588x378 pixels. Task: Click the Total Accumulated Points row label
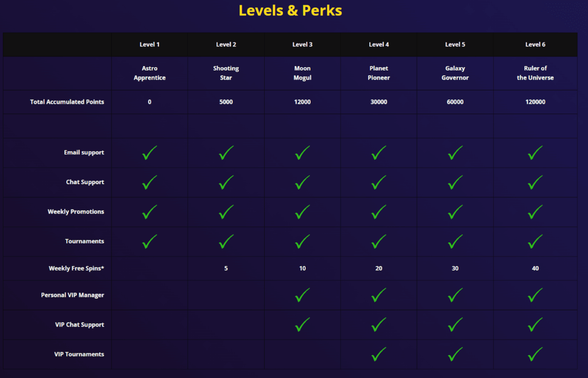click(x=67, y=102)
